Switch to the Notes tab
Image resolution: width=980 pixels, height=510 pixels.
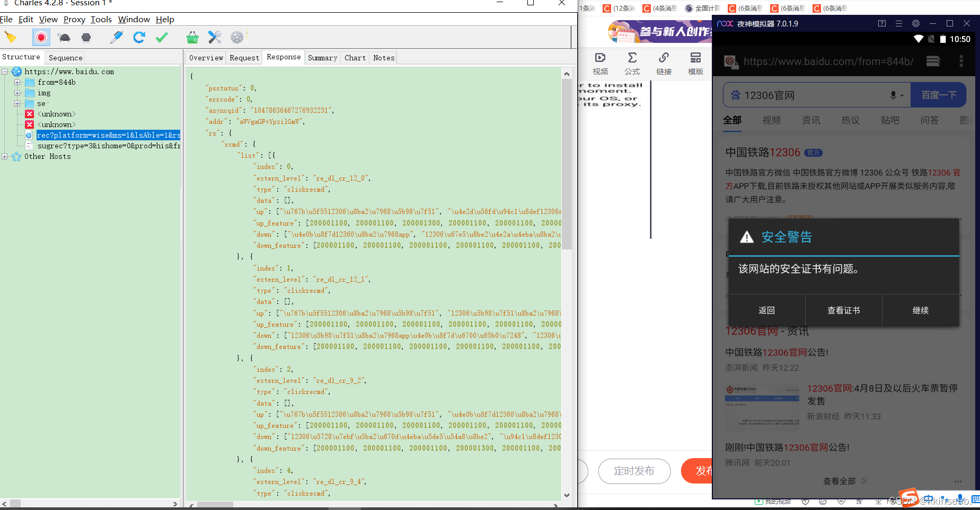tap(384, 58)
